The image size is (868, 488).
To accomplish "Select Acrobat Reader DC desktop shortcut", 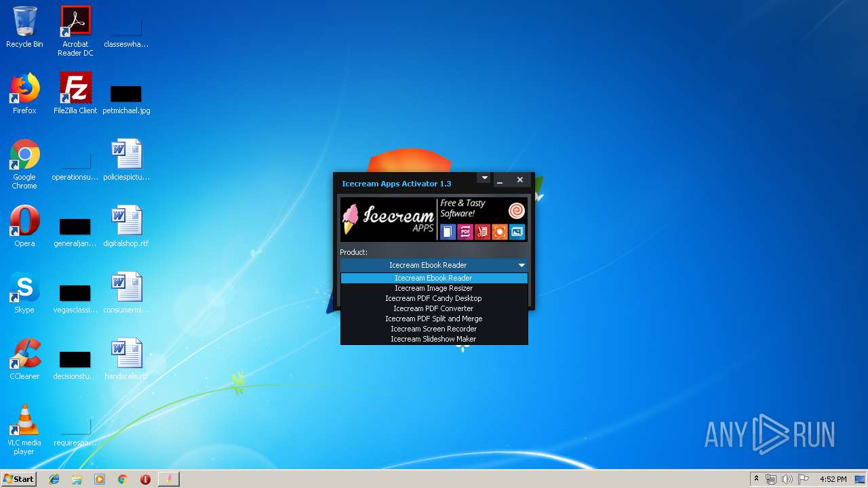I will click(x=75, y=31).
